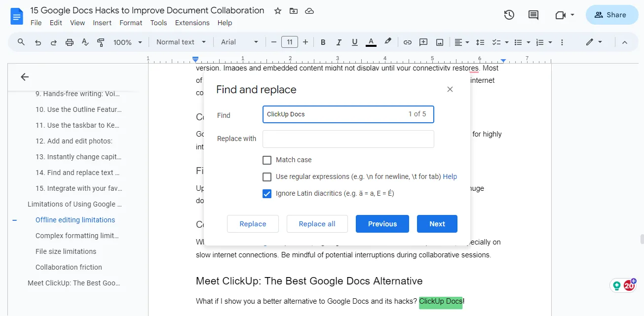Open the font family dropdown
644x316 pixels.
[x=239, y=42]
